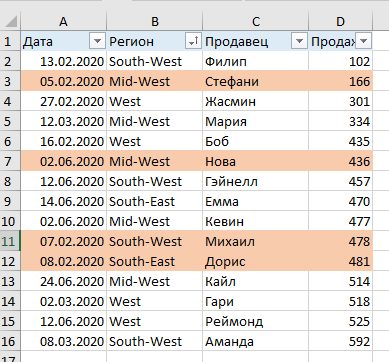Select column D header
Viewport: 389px width, 362px height.
pyautogui.click(x=340, y=22)
